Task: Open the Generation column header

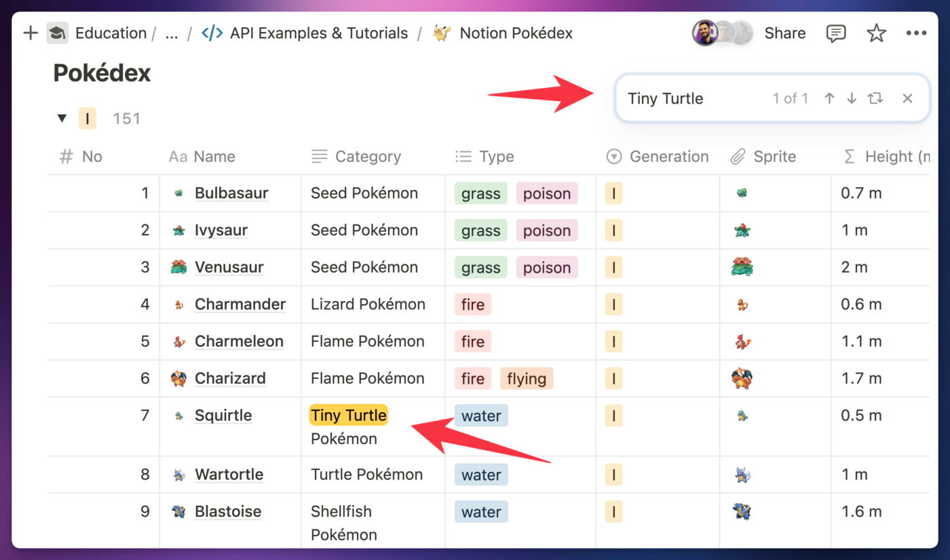Action: 657,157
